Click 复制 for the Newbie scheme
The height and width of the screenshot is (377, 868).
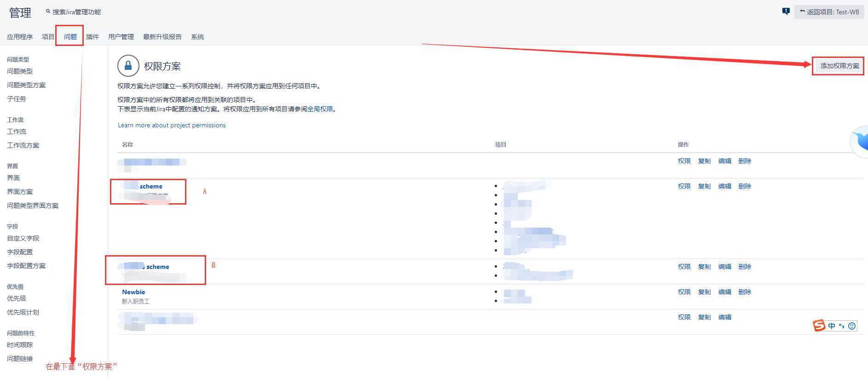(705, 292)
